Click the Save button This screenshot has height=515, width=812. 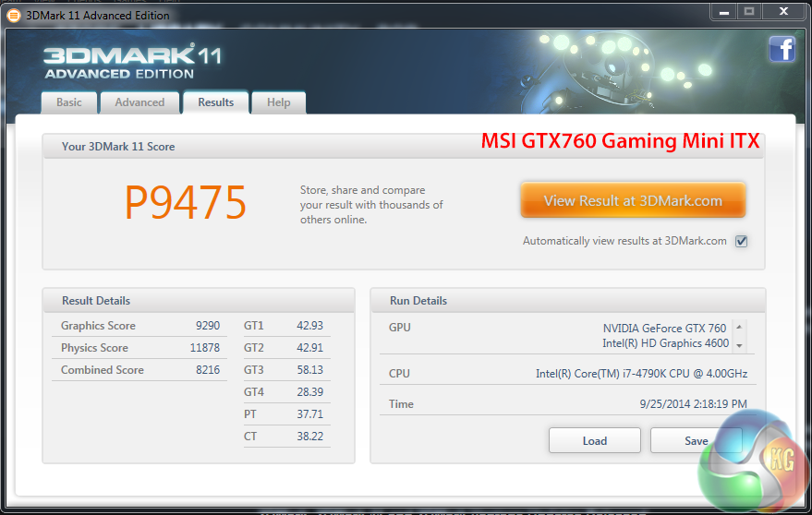(x=696, y=440)
